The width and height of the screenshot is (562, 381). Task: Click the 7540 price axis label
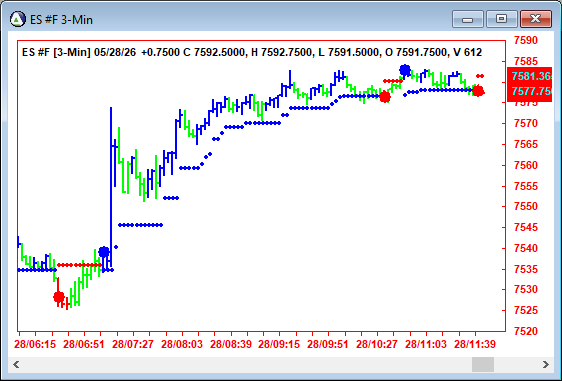526,248
